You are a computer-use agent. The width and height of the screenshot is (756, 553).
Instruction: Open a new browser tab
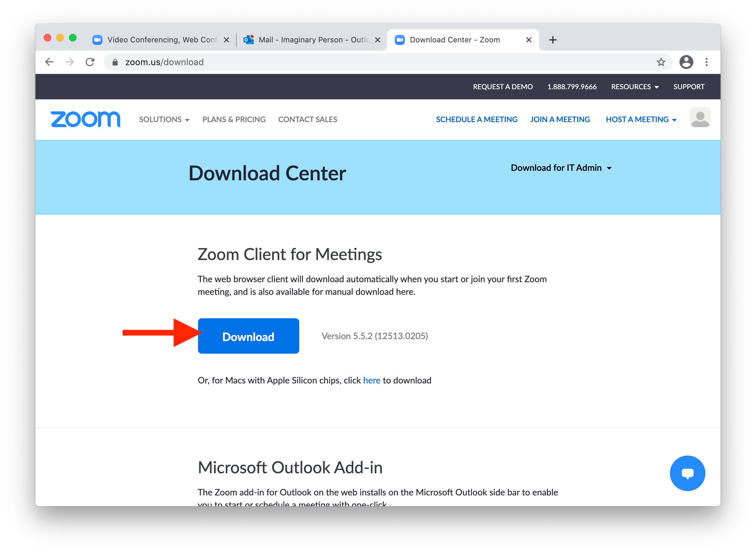click(553, 40)
